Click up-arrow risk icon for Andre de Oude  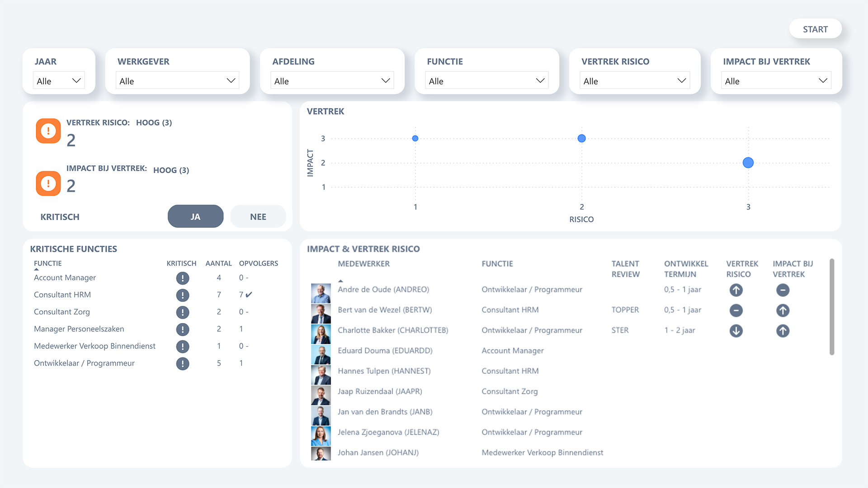coord(736,290)
